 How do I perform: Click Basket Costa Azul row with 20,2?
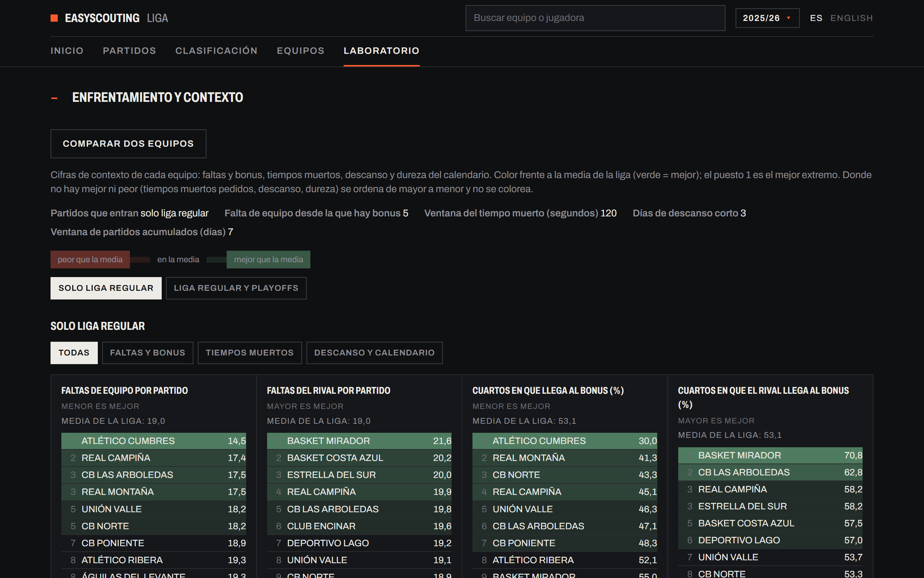click(359, 458)
